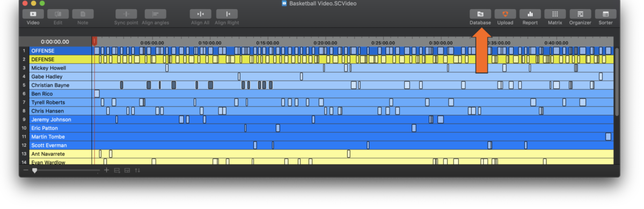The height and width of the screenshot is (209, 644).
Task: Open the Sorter
Action: 606,14
